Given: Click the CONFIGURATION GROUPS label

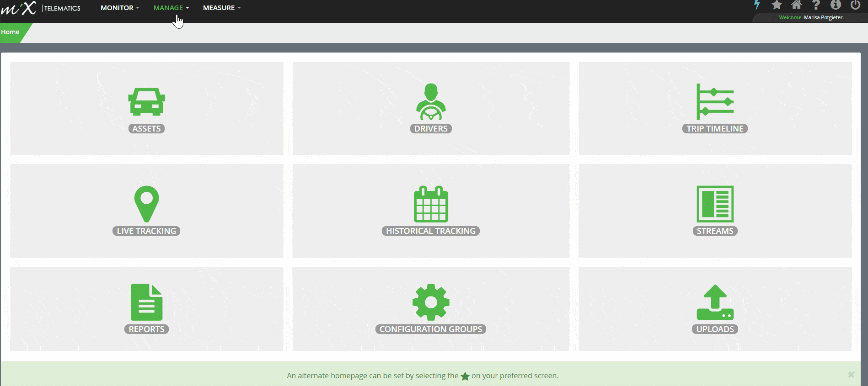Looking at the screenshot, I should coord(431,329).
